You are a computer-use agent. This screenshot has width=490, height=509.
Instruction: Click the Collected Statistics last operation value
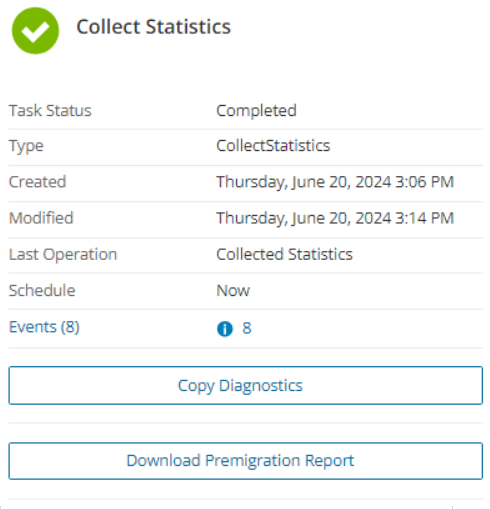pos(284,254)
